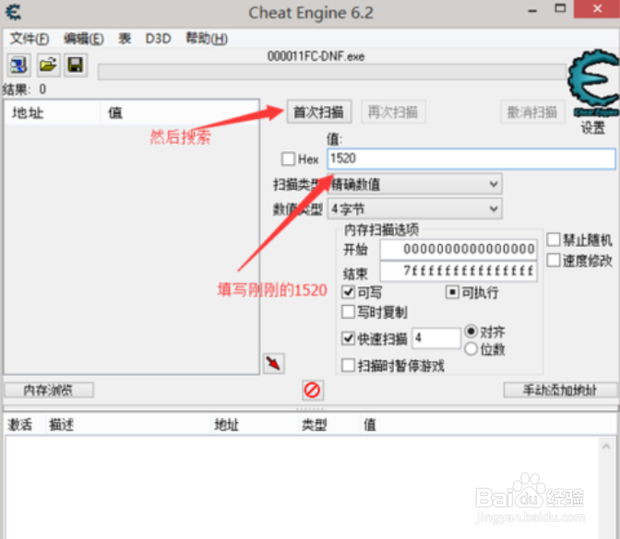Enable the 速度修改 checkbox

[553, 260]
